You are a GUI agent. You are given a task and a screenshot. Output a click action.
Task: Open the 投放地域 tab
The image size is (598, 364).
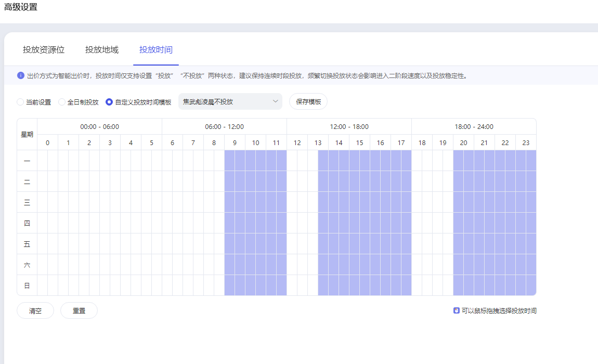(x=102, y=50)
